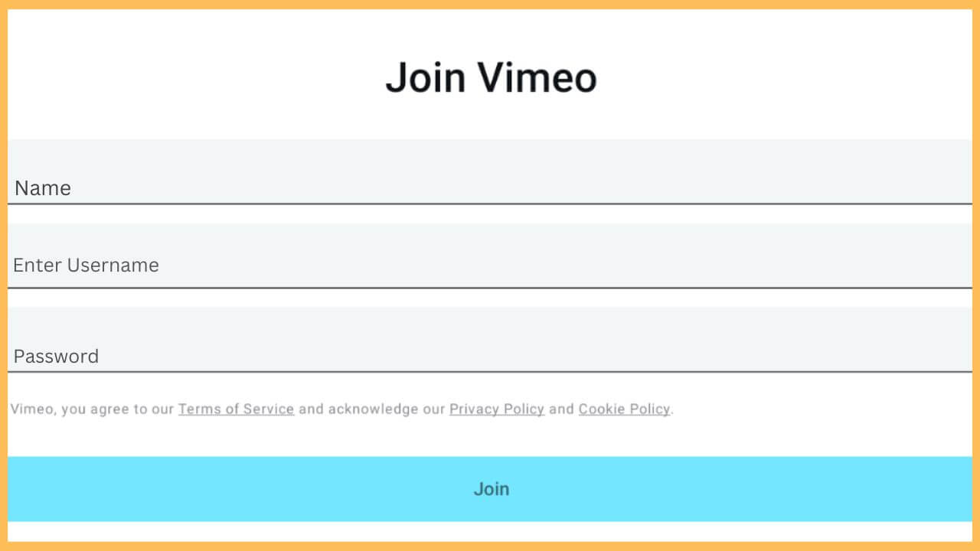The height and width of the screenshot is (551, 980).
Task: Submit the signup form via Join
Action: point(490,488)
